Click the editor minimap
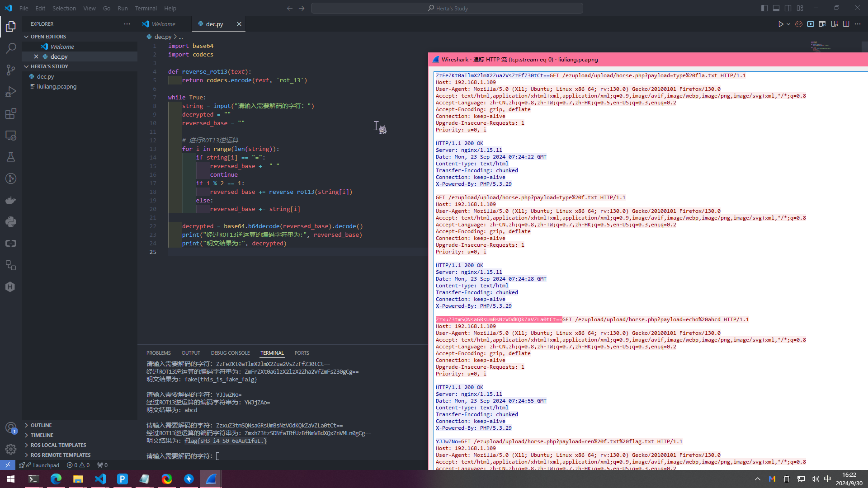Image resolution: width=868 pixels, height=488 pixels. [x=821, y=46]
